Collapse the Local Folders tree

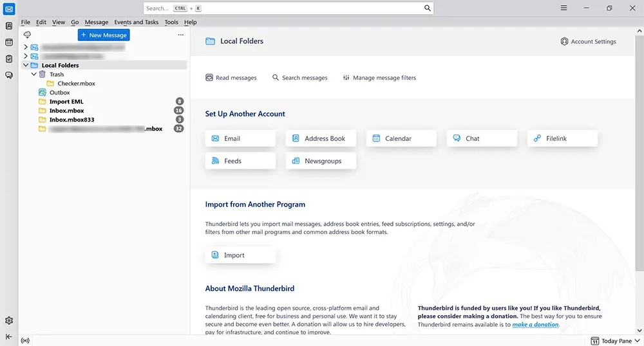tap(26, 65)
